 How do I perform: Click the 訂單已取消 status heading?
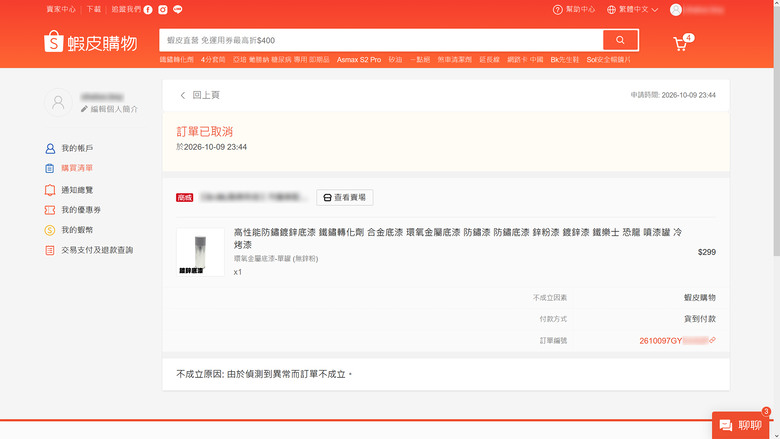(204, 132)
